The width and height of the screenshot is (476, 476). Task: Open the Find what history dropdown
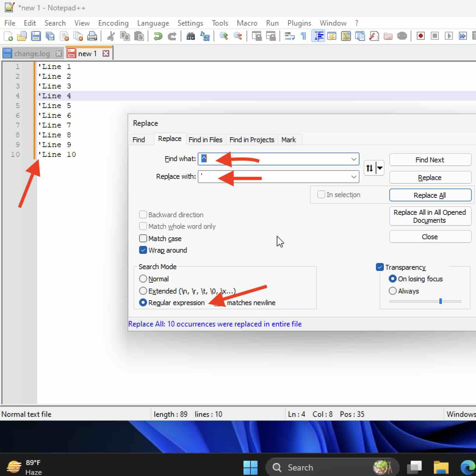pyautogui.click(x=354, y=159)
